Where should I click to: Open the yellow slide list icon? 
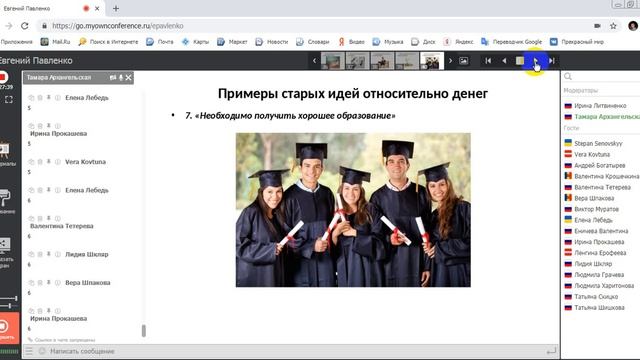[x=520, y=61]
